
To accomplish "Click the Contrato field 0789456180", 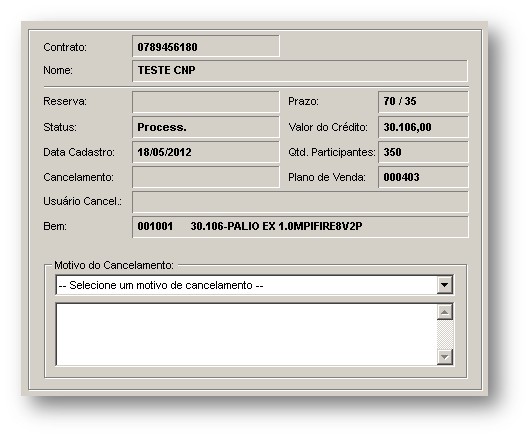I will [x=206, y=46].
